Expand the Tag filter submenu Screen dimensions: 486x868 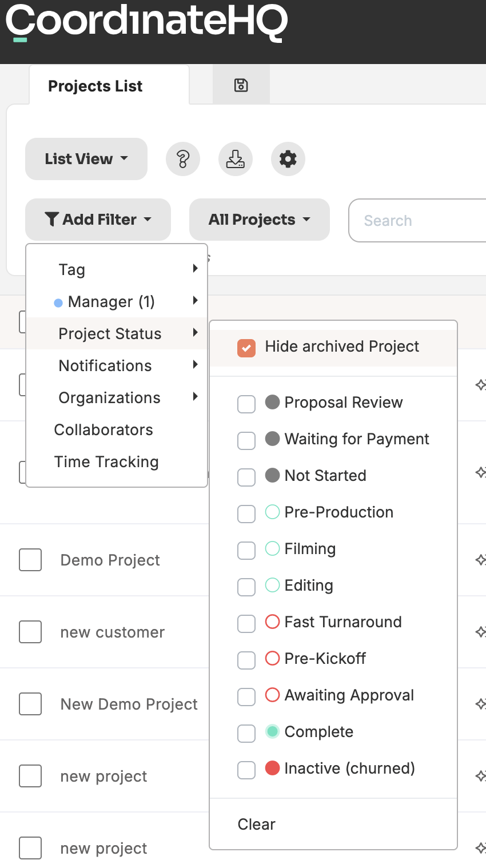(x=117, y=269)
